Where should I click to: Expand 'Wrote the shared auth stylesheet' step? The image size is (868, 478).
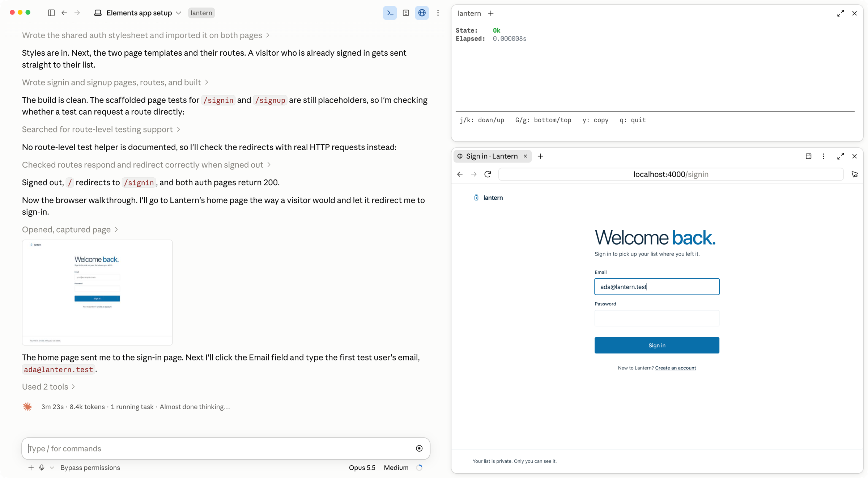(x=146, y=35)
